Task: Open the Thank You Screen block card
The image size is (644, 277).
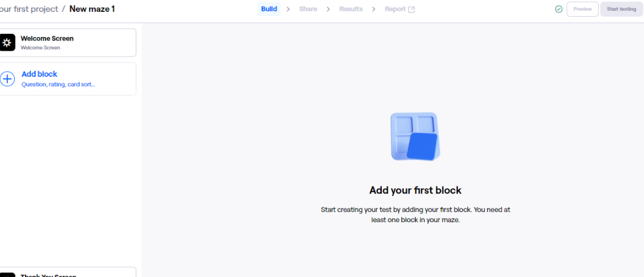Action: tap(67, 272)
